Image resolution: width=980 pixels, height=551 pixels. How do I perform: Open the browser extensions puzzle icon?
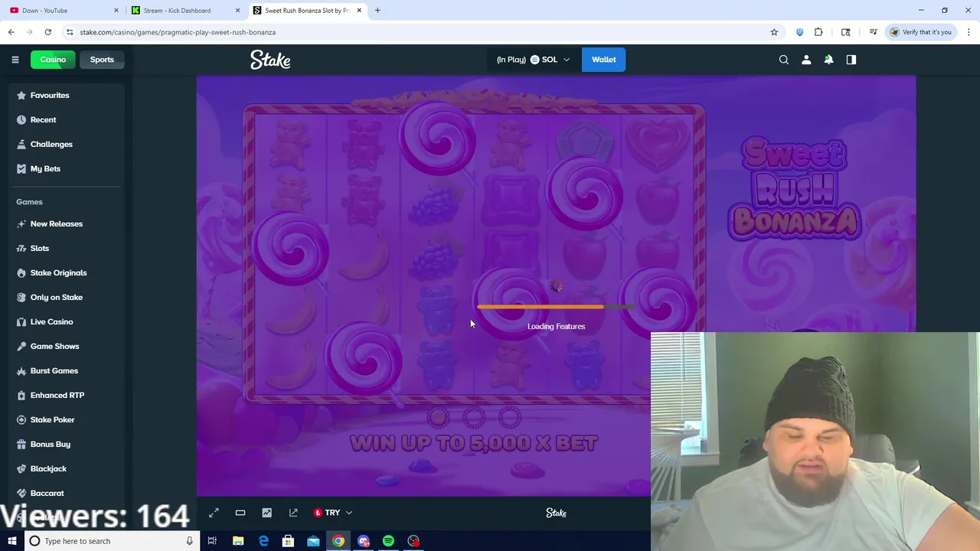click(818, 32)
